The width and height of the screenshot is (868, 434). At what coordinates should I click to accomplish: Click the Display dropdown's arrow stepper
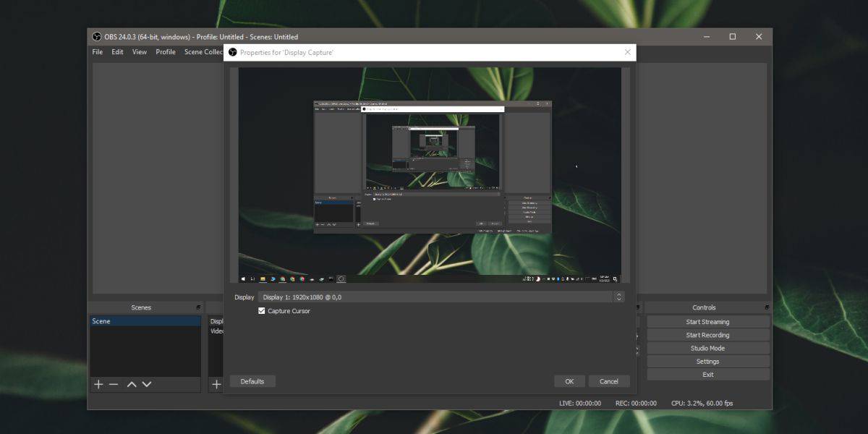click(619, 297)
